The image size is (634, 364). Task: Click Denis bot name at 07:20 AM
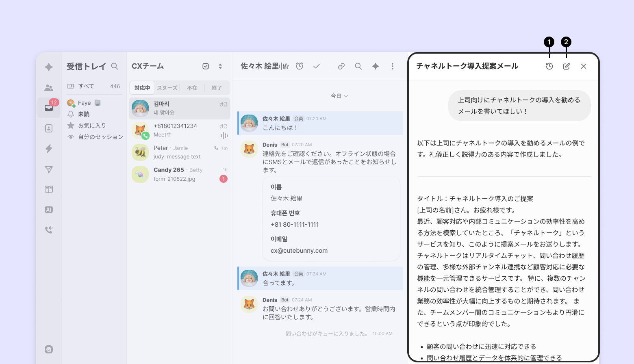(270, 145)
